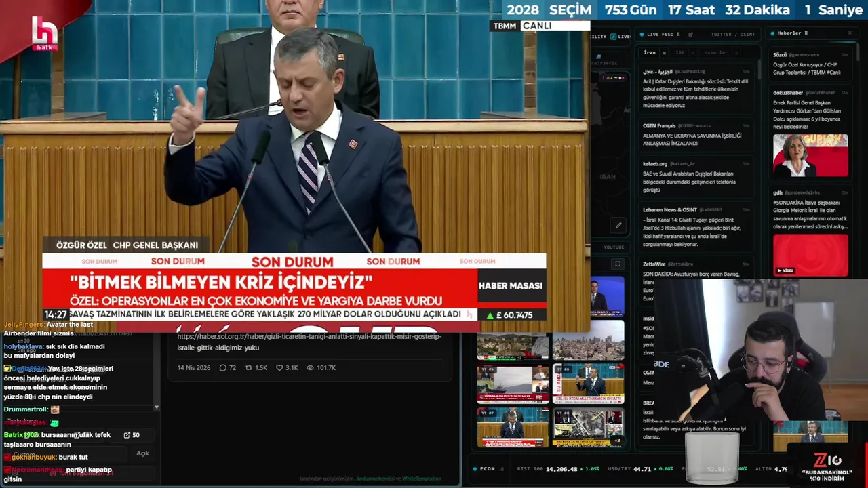Open presenter video thumbnail in blue studio

click(x=606, y=296)
